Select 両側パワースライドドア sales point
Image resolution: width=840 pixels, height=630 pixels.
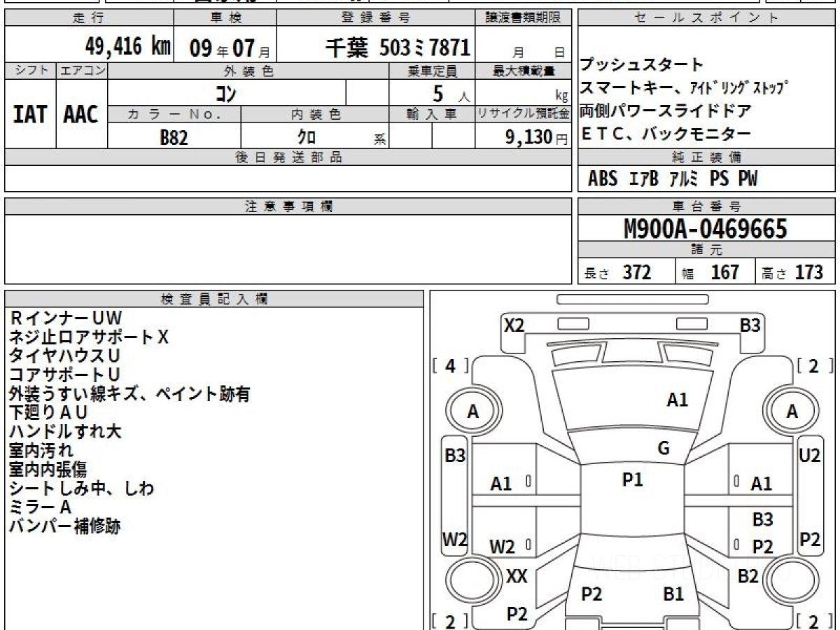[666, 111]
